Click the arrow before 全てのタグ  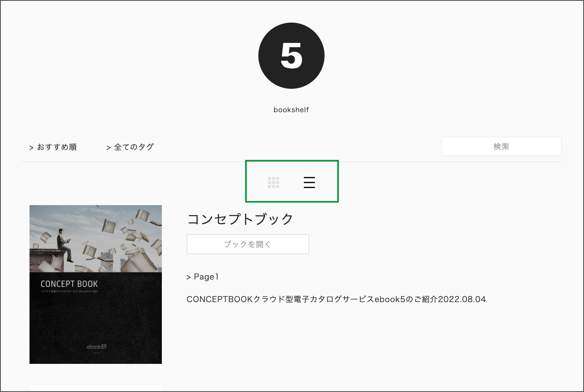[x=109, y=148]
